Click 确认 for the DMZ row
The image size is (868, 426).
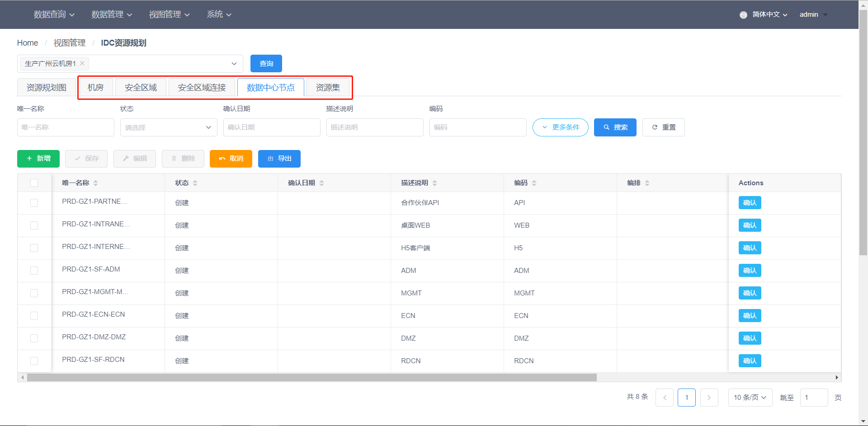[750, 338]
